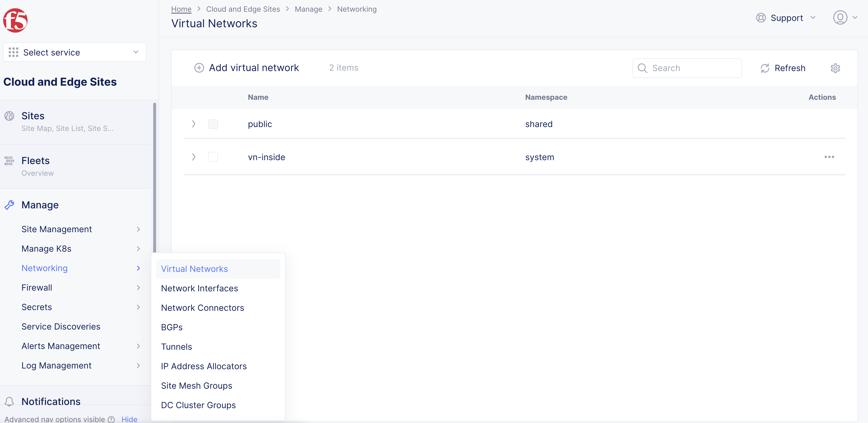Select the public network checkbox
This screenshot has height=423, width=868.
[x=213, y=124]
